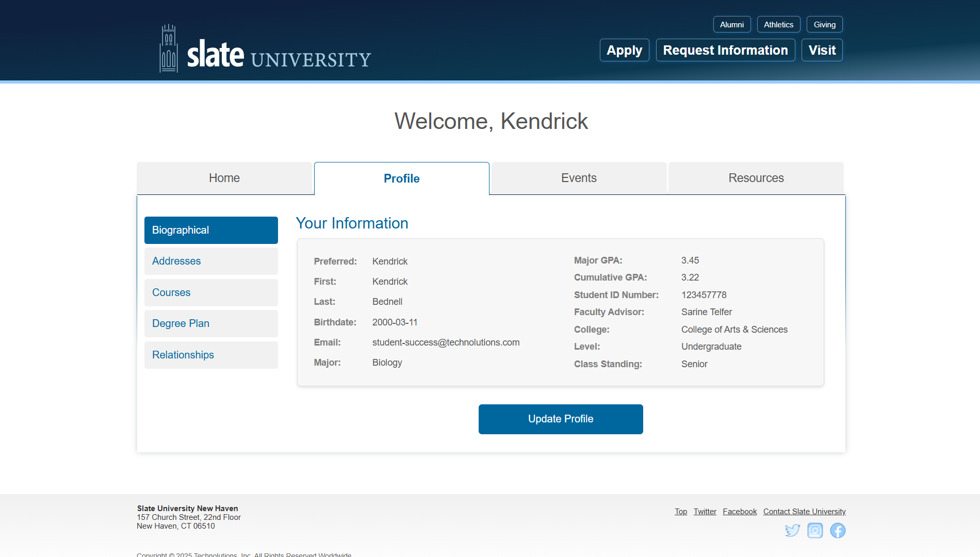Open Instagram via the camera icon

tap(815, 530)
